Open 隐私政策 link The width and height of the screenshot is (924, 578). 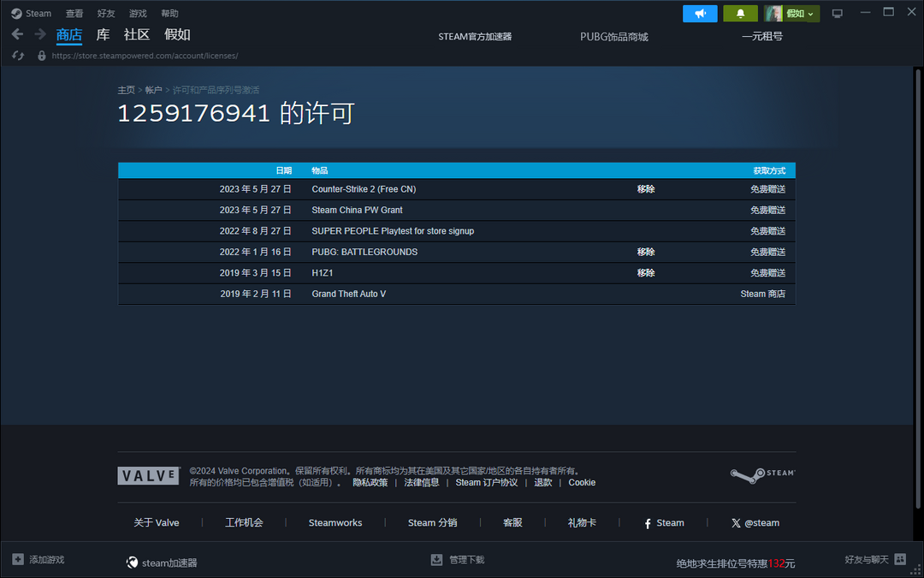pos(370,482)
